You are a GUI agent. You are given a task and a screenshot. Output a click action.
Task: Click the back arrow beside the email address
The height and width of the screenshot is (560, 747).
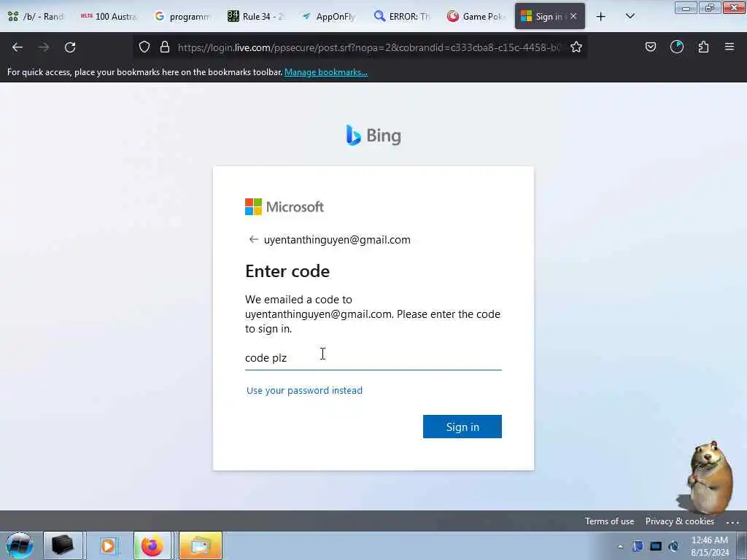(x=253, y=239)
